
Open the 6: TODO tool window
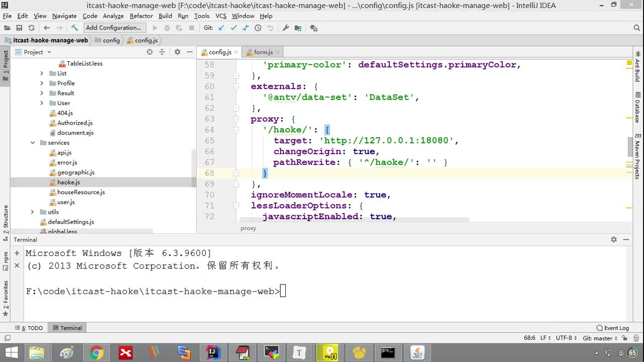pos(29,328)
